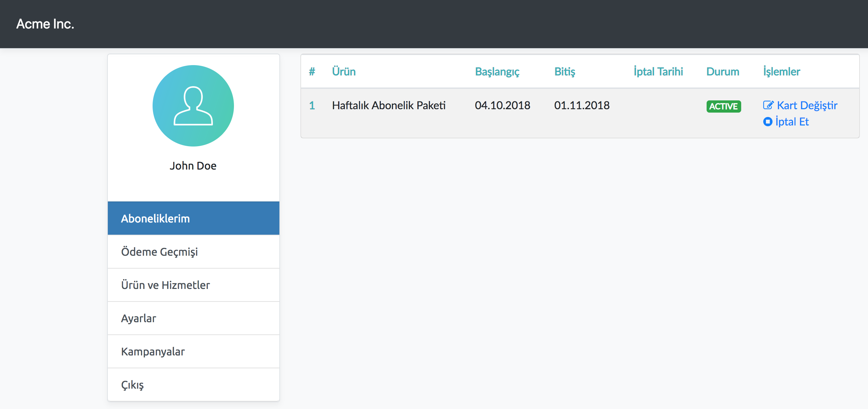Viewport: 868px width, 409px height.
Task: Click the edit icon beside Kart Değiştir
Action: [768, 105]
